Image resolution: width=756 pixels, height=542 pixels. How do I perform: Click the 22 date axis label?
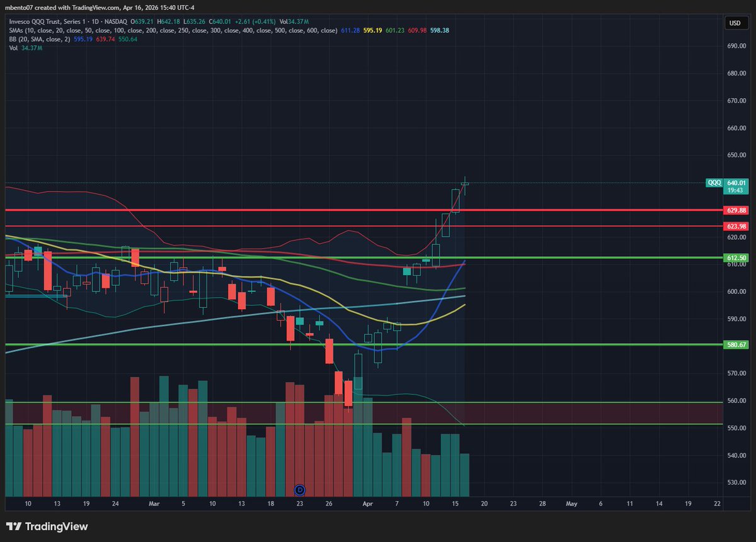coord(718,504)
